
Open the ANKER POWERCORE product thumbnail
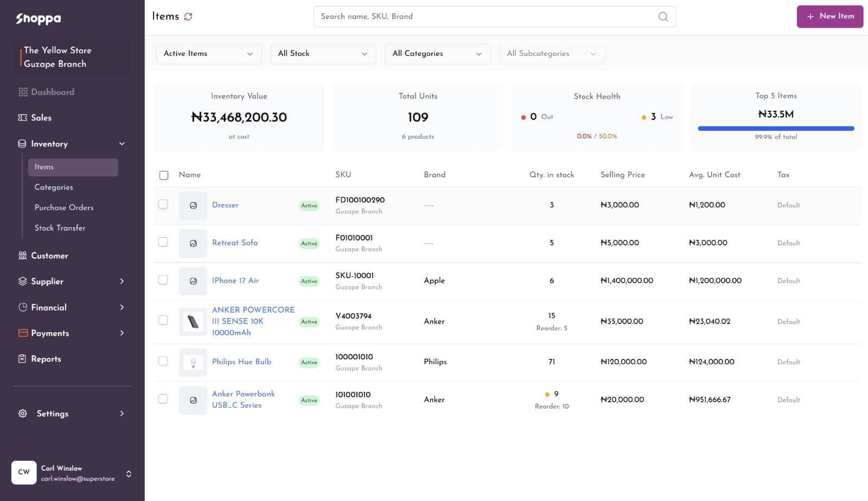tap(193, 322)
